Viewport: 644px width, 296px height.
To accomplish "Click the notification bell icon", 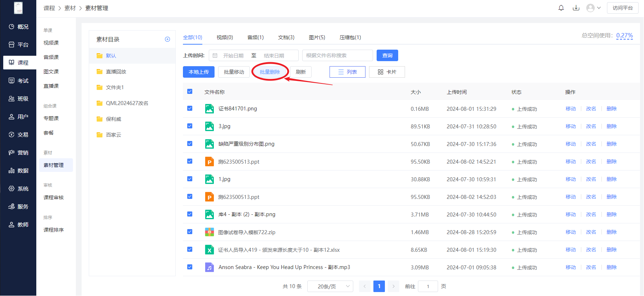I will (561, 8).
